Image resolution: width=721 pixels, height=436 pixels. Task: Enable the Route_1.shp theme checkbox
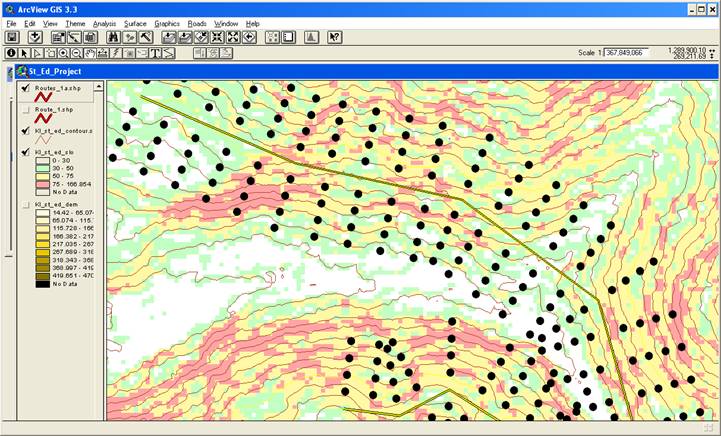(x=26, y=110)
